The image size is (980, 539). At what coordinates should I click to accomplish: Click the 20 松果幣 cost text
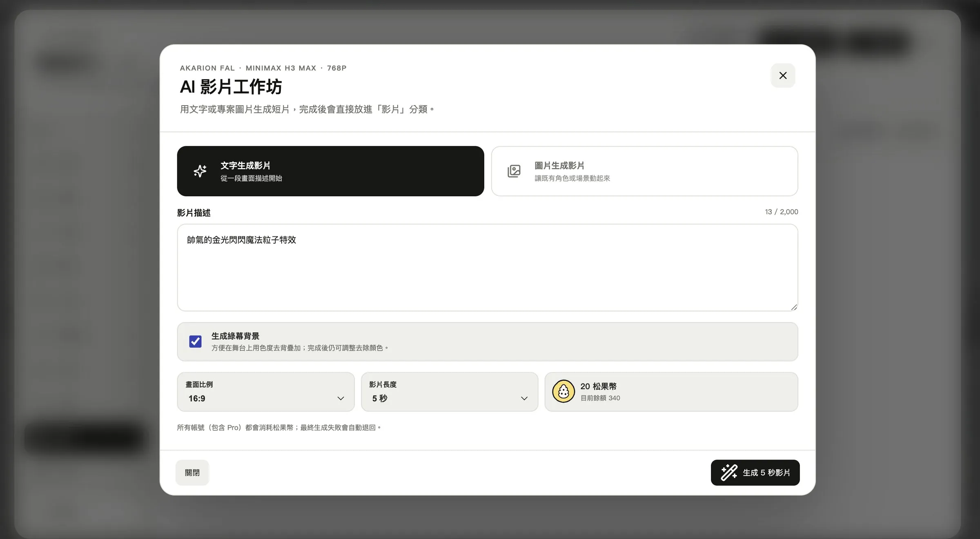[599, 386]
